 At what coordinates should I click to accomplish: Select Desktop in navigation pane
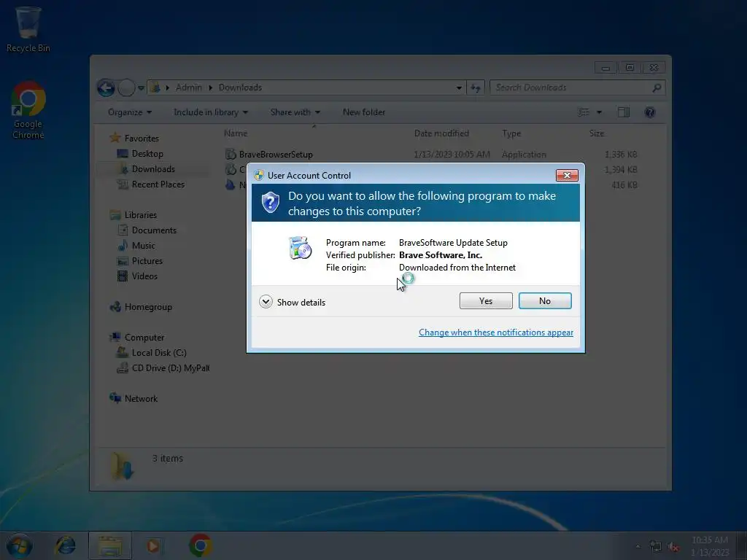(147, 154)
